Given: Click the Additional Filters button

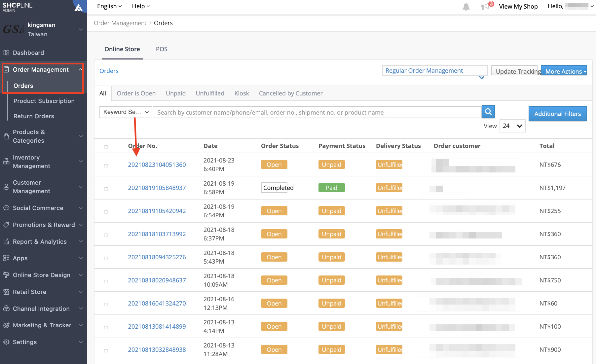Looking at the screenshot, I should (x=558, y=114).
